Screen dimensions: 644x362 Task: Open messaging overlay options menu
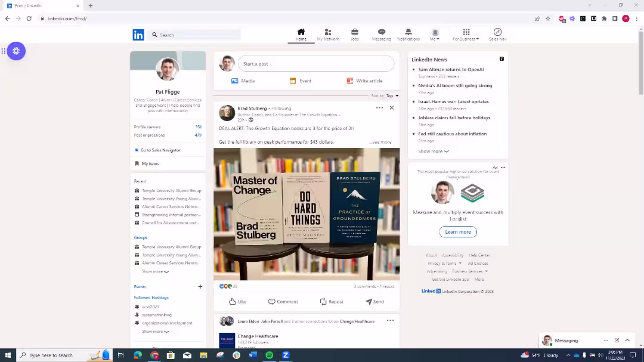click(606, 341)
